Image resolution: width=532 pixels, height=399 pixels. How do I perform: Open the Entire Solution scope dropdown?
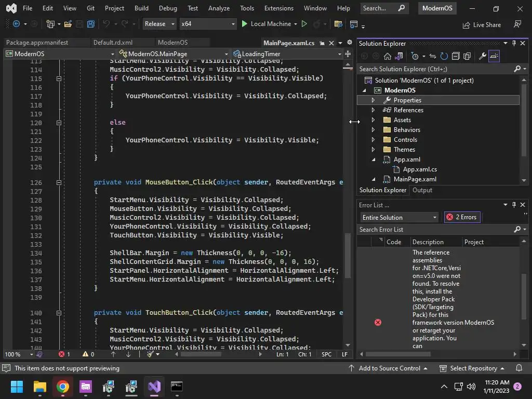(x=398, y=218)
